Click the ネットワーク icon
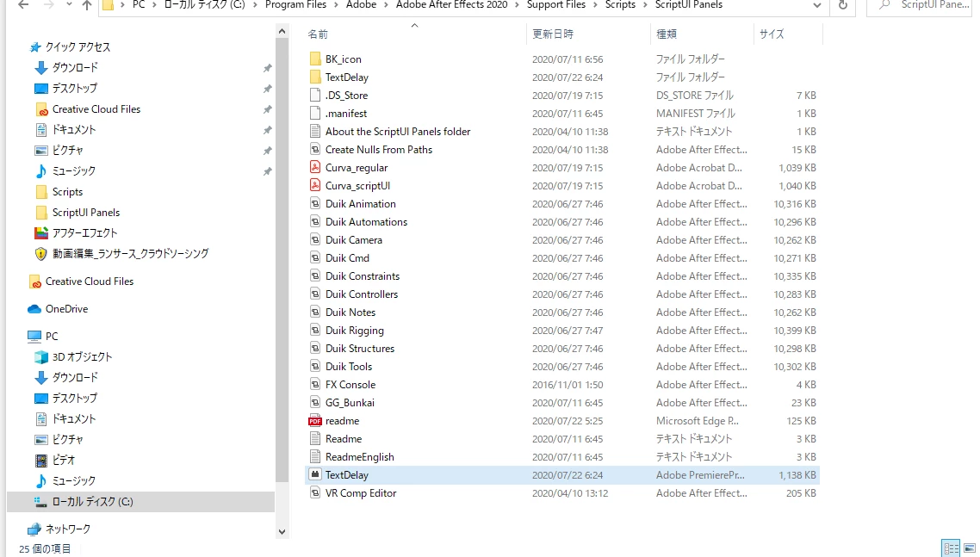This screenshot has width=980, height=557. [34, 529]
